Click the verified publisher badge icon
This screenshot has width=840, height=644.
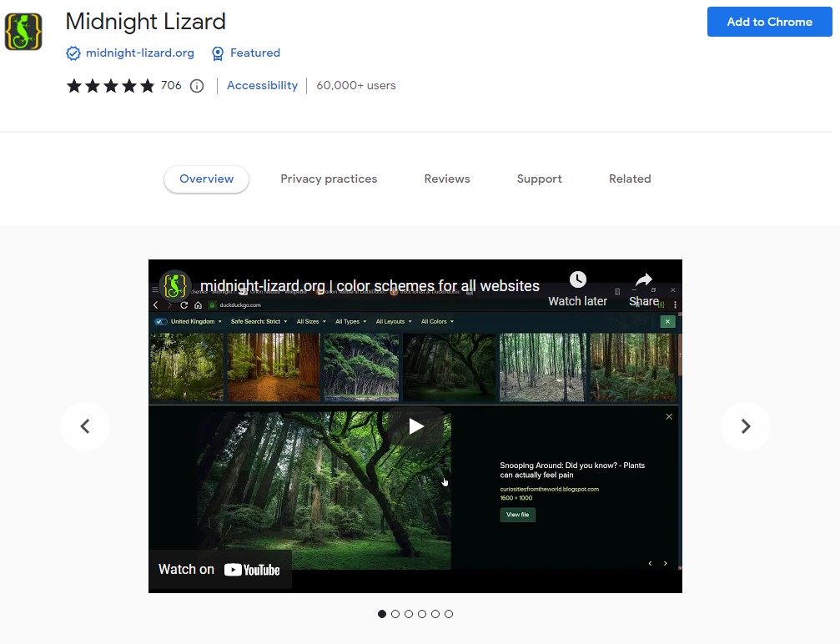(73, 53)
